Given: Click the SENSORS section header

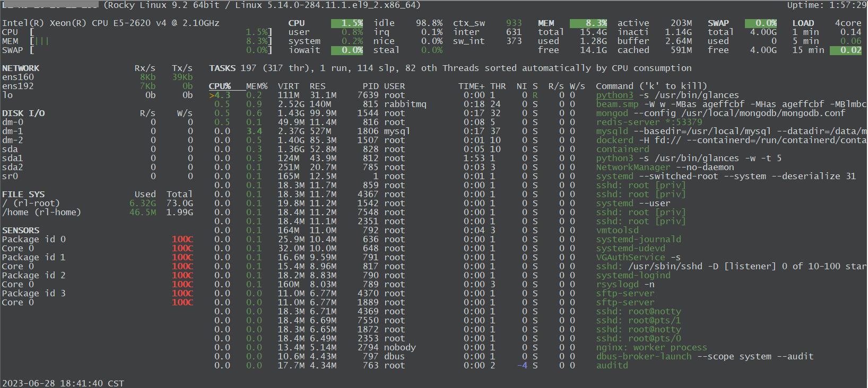Looking at the screenshot, I should tap(21, 230).
